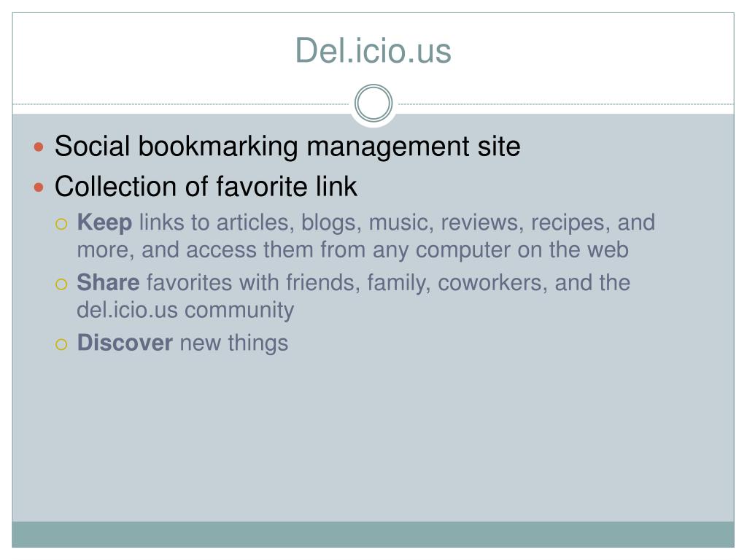Select the hollow yellow bullet before Share
747x560 pixels.
pyautogui.click(x=61, y=284)
